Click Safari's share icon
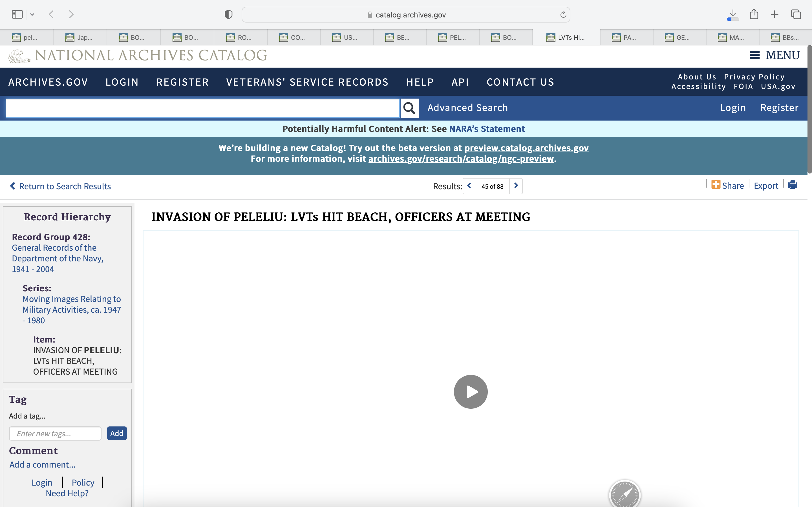Viewport: 812px width, 507px height. point(754,14)
